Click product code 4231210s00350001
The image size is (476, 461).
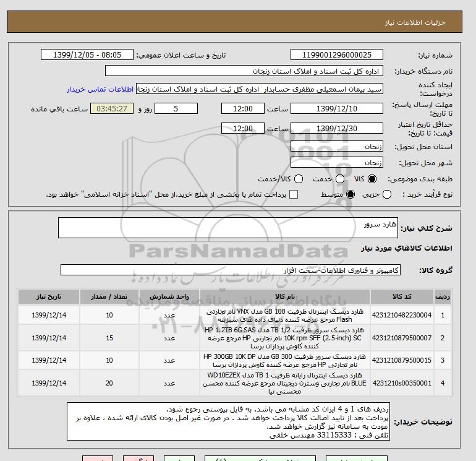click(402, 383)
